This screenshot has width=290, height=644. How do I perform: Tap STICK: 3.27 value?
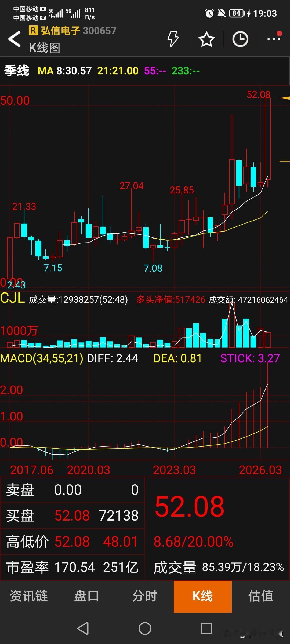pyautogui.click(x=250, y=358)
